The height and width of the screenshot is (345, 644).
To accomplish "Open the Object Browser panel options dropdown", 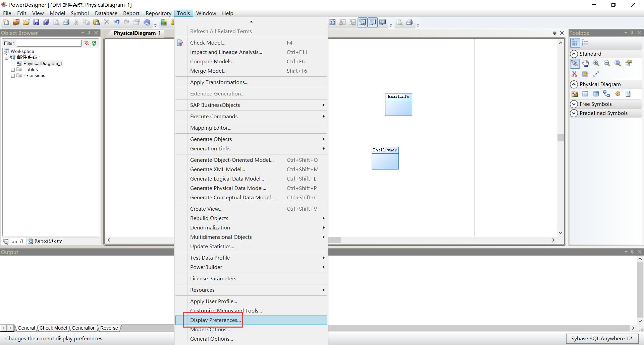I will click(x=83, y=33).
